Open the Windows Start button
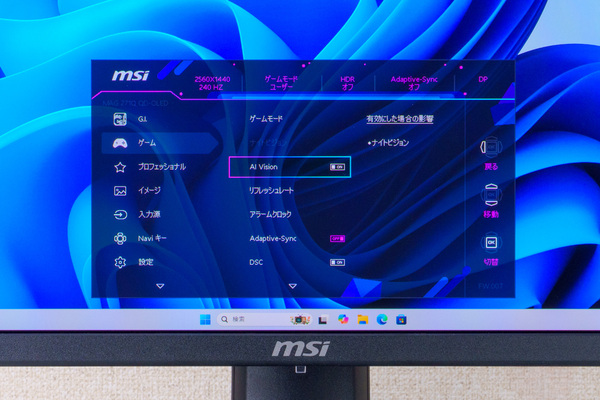This screenshot has height=400, width=600. (x=205, y=319)
